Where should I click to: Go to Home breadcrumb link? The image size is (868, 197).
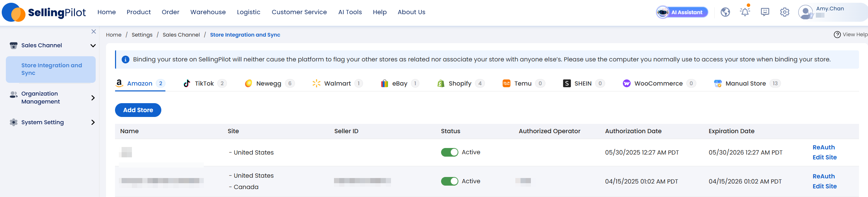click(x=114, y=35)
